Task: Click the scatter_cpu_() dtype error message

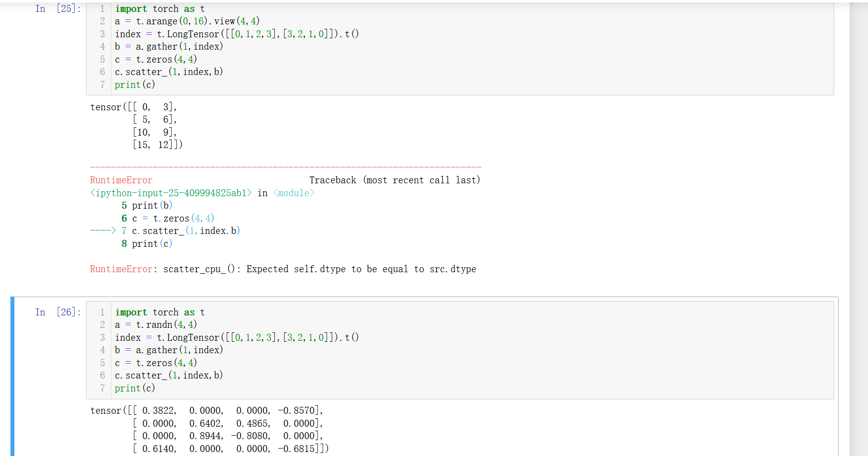Action: [x=319, y=269]
